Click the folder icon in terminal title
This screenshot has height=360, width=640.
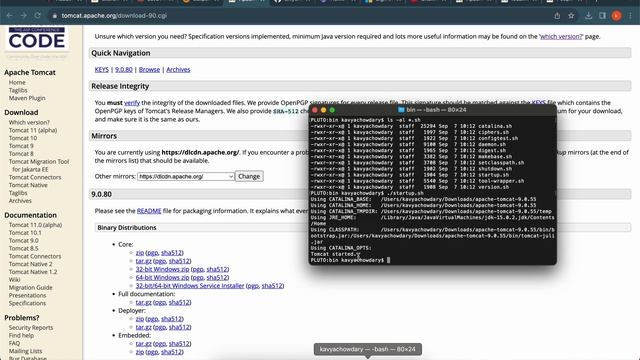[x=401, y=109]
